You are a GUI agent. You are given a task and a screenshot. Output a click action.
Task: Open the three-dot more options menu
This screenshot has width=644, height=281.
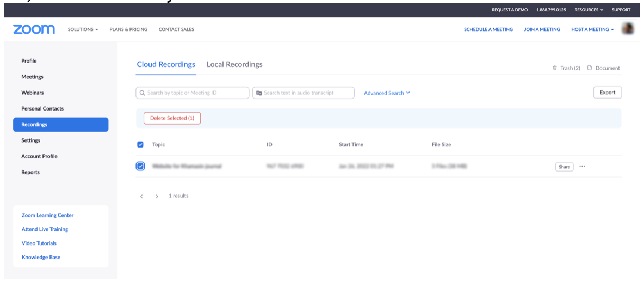click(582, 166)
